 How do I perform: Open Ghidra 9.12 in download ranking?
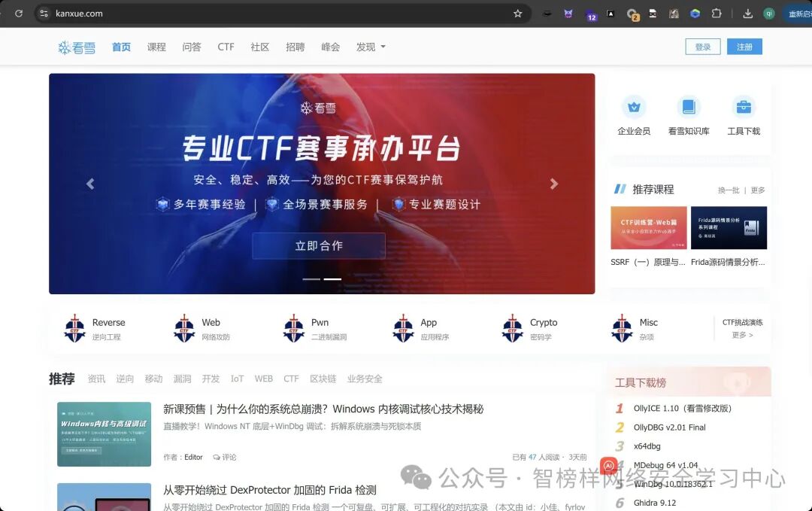[x=655, y=503]
